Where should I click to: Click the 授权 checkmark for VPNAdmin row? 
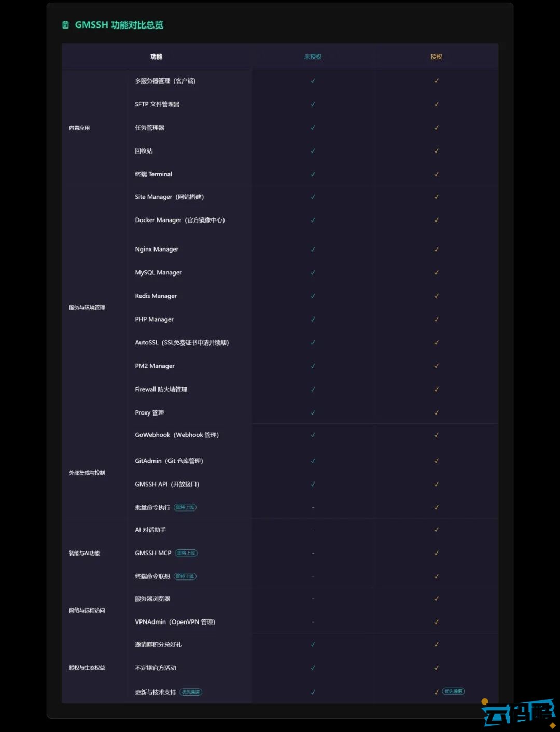click(x=436, y=622)
